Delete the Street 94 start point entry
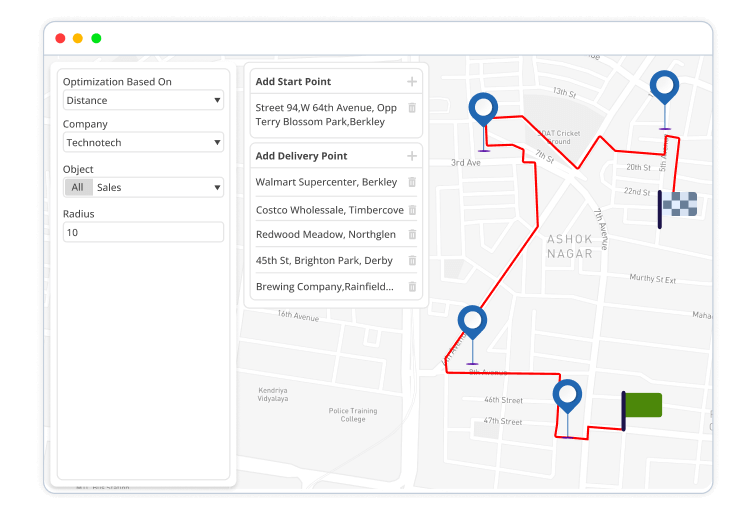Screen dimensions: 741x520 (x=412, y=108)
